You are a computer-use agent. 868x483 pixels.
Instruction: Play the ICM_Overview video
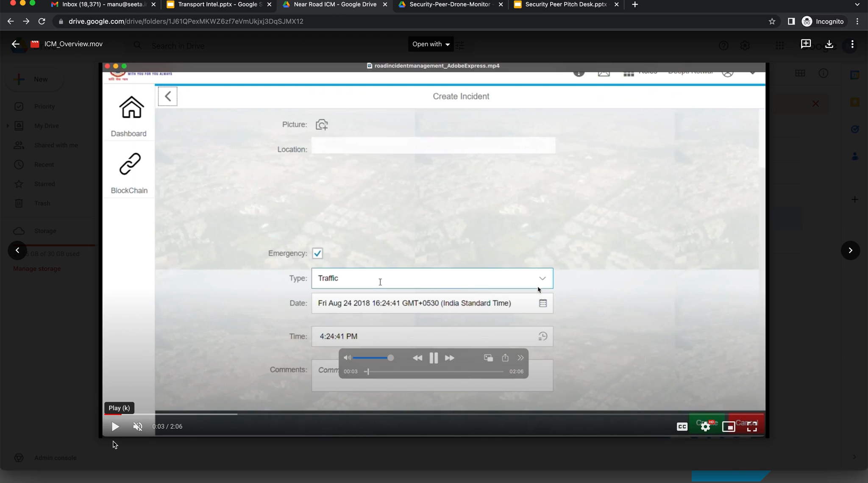(115, 427)
